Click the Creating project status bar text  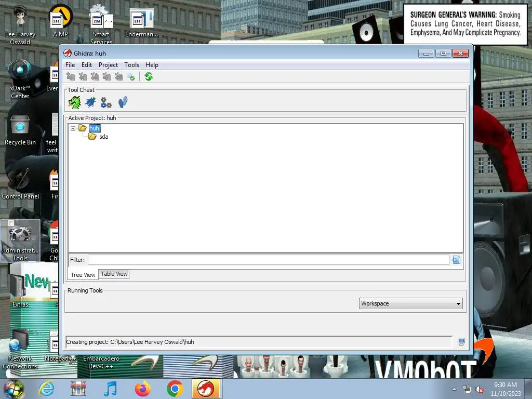(x=130, y=342)
